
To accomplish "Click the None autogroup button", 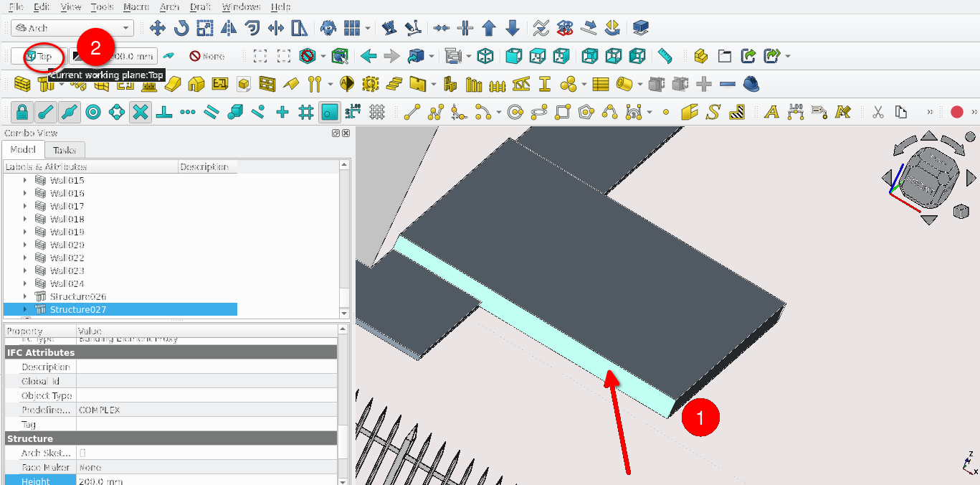I will tap(207, 56).
